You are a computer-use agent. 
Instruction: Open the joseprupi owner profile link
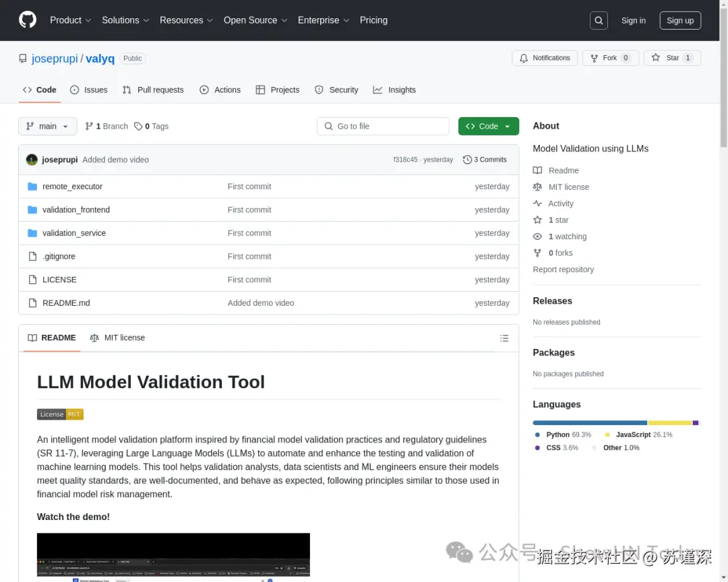point(55,59)
